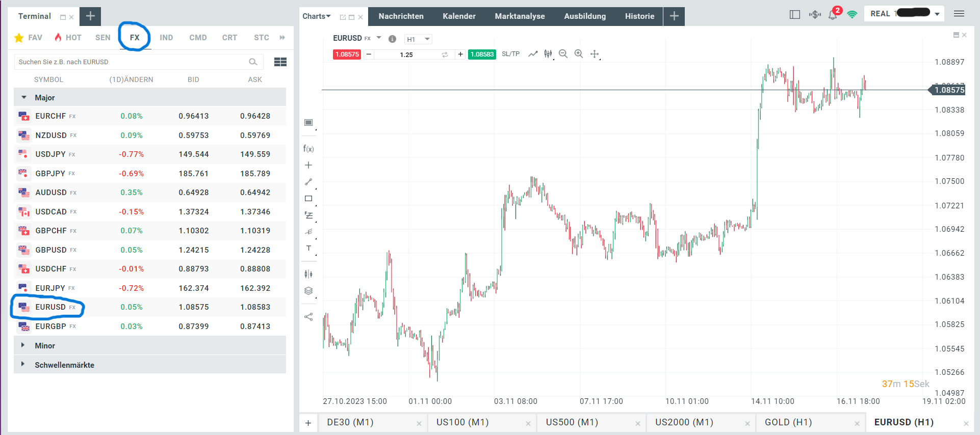
Task: Expand the Minor currency group
Action: 23,345
